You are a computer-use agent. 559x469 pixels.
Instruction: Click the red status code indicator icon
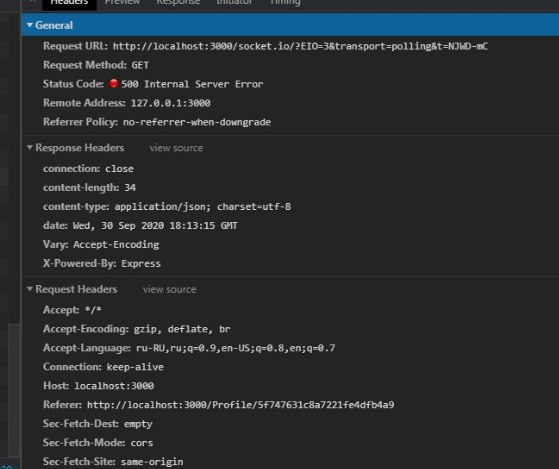pos(114,83)
